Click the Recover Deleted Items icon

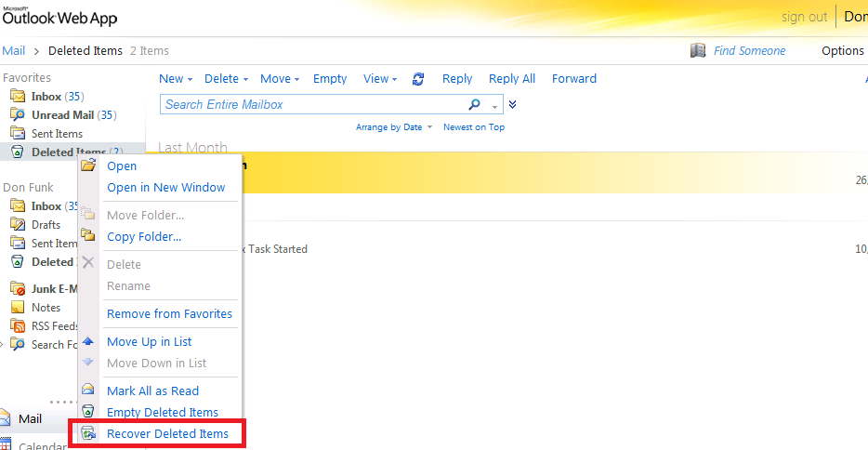[89, 434]
